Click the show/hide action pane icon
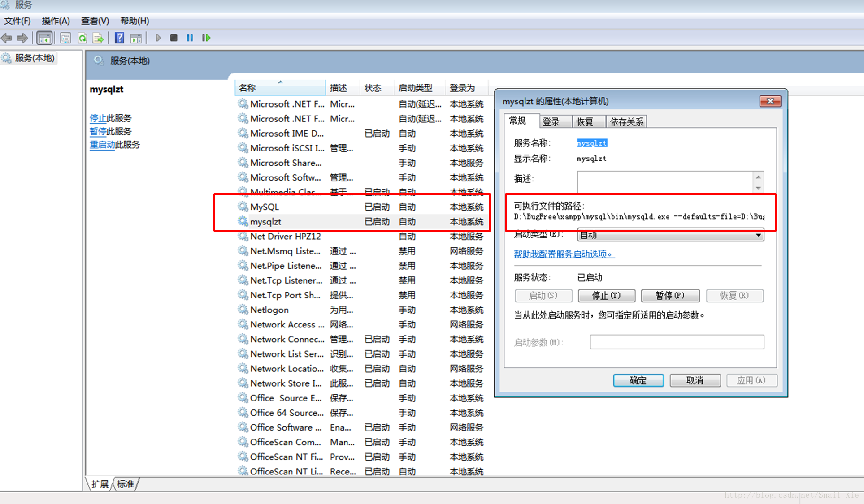The width and height of the screenshot is (864, 504). (x=136, y=38)
